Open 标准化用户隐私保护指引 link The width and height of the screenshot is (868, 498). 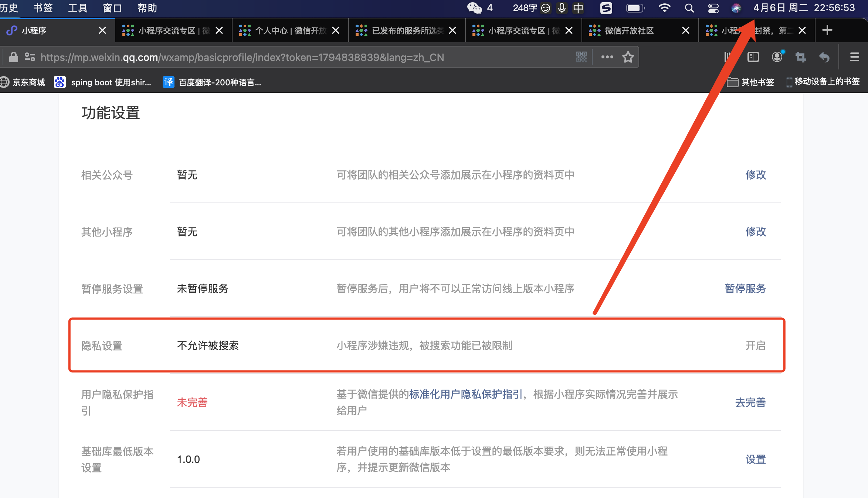pos(465,394)
